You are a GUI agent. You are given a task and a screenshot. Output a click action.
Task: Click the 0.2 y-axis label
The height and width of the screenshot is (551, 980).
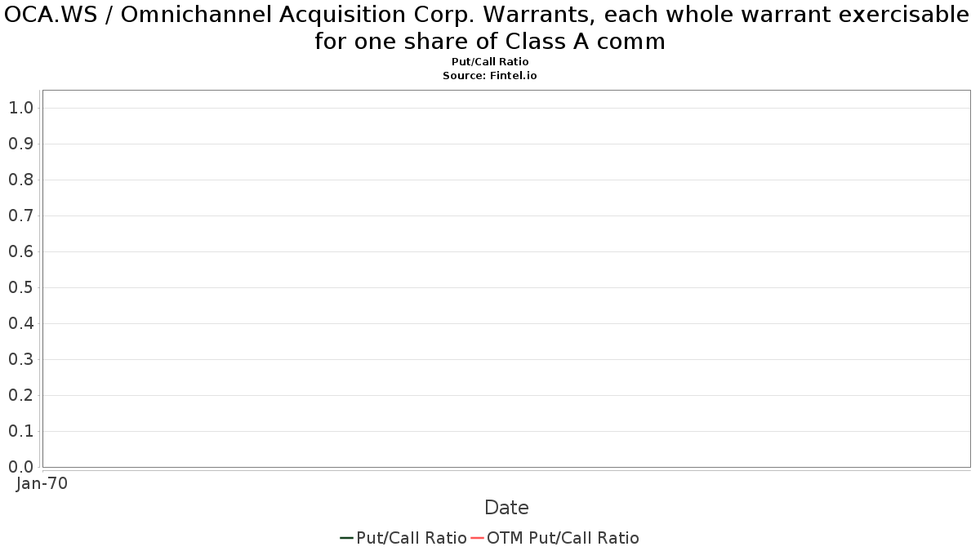[x=20, y=395]
